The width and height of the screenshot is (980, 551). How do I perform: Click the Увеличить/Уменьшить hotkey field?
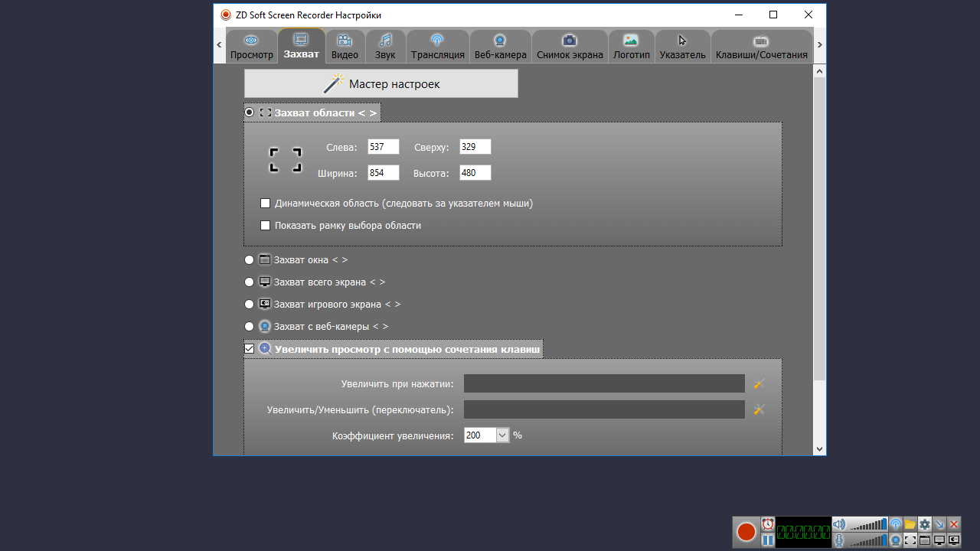point(604,409)
